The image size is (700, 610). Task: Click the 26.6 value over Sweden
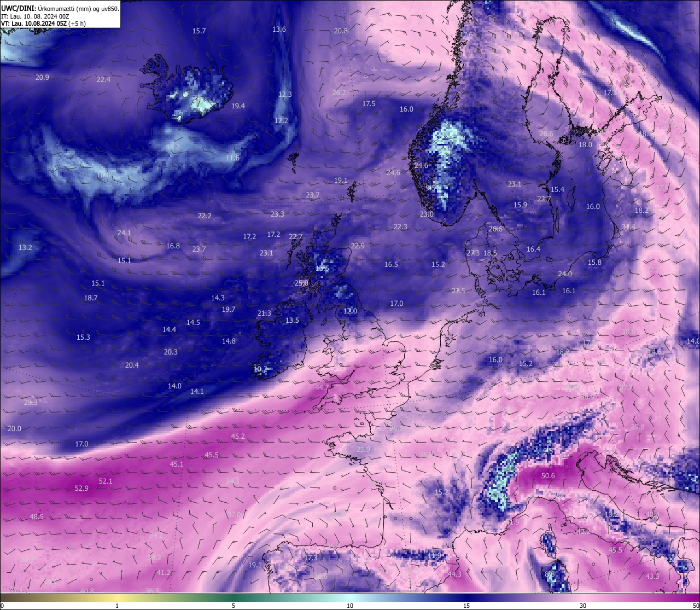point(546,134)
